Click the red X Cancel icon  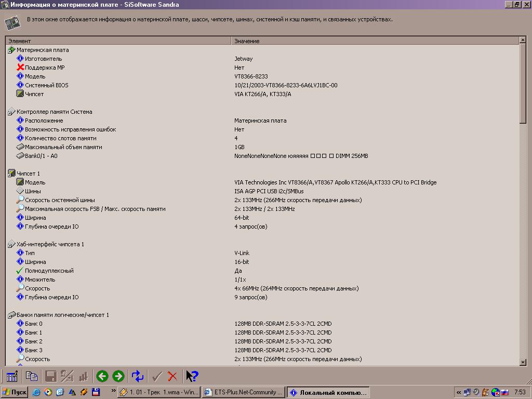click(173, 376)
